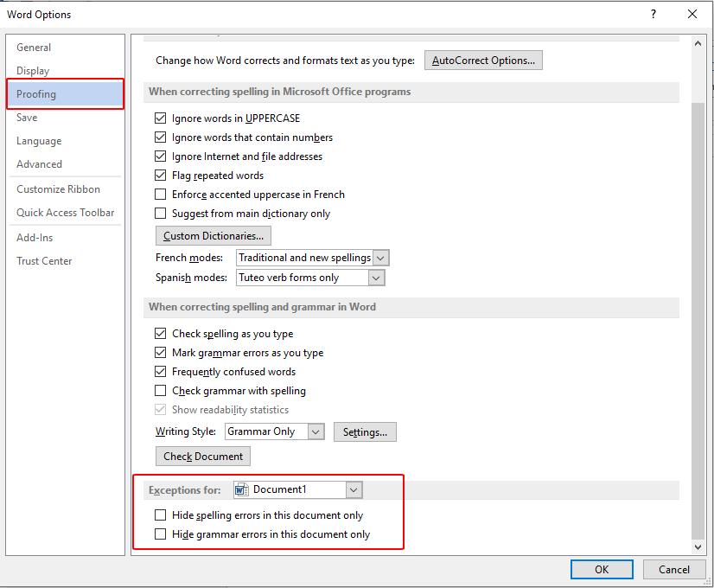Toggle Mark grammar errors as you type
The height and width of the screenshot is (588, 714).
(x=160, y=353)
